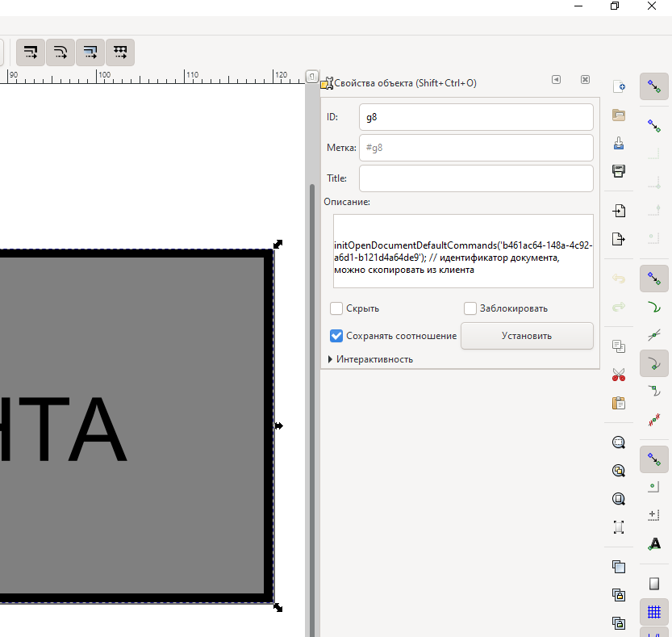Screen dimensions: 672x637
Task: Print the document using the printer icon
Action: coord(619,170)
